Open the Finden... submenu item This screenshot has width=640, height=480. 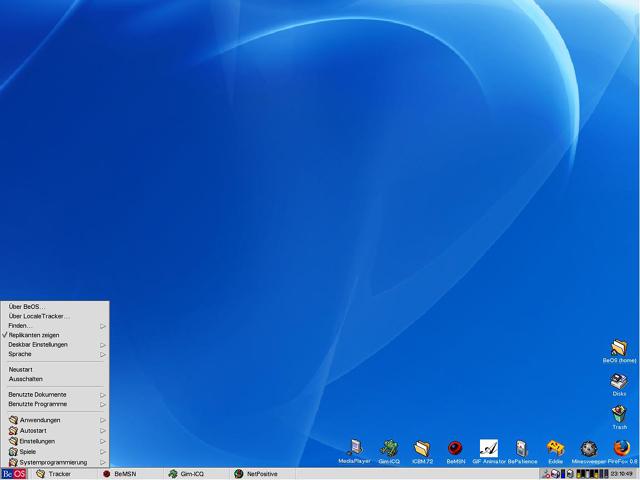[x=55, y=326]
